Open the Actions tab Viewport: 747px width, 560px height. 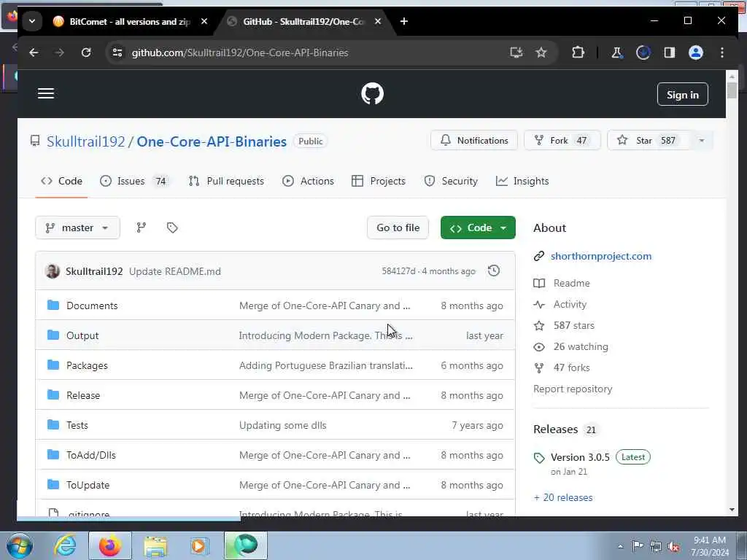pyautogui.click(x=308, y=181)
